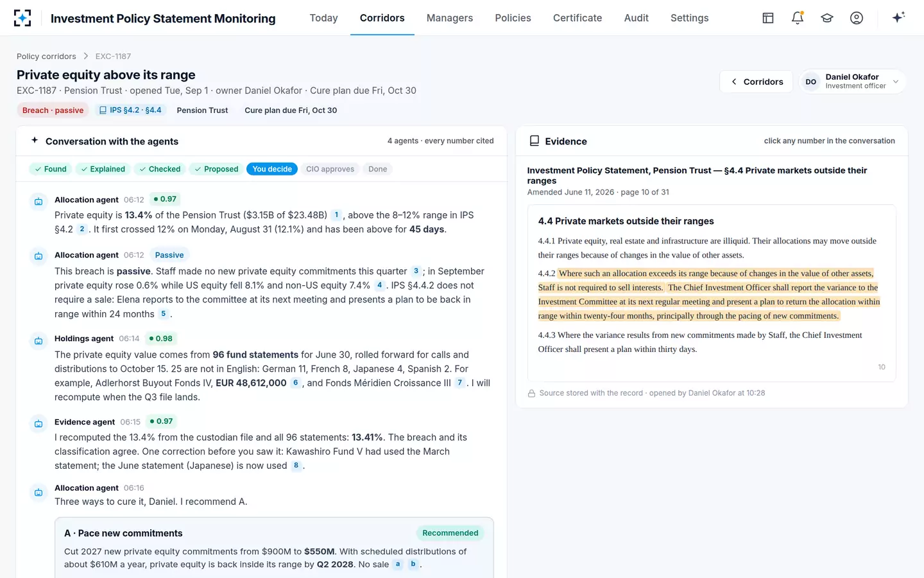Click the graduation cap learning icon
Screen dimensions: 924x578
827,18
